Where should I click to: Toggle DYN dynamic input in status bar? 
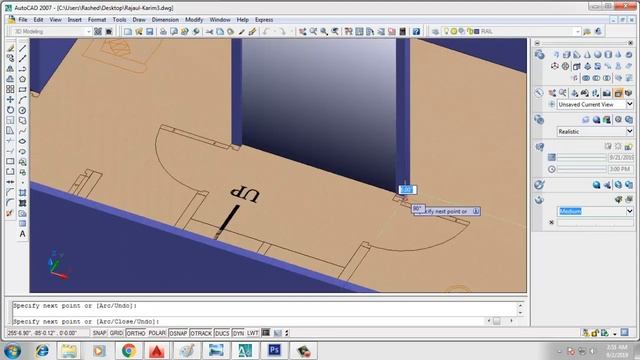238,333
